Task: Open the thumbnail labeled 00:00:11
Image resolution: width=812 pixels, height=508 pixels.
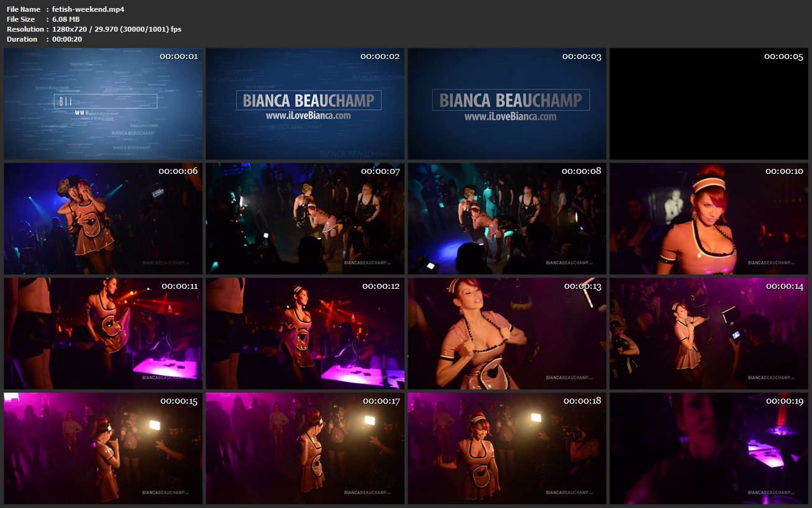Action: pos(103,334)
